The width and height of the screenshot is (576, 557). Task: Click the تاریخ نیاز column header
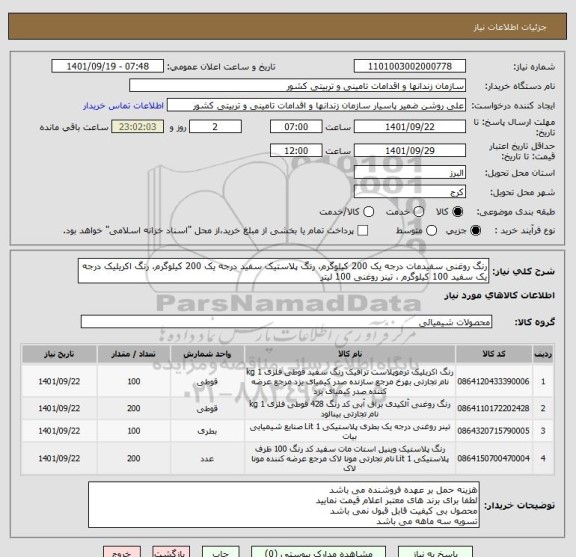click(x=59, y=354)
